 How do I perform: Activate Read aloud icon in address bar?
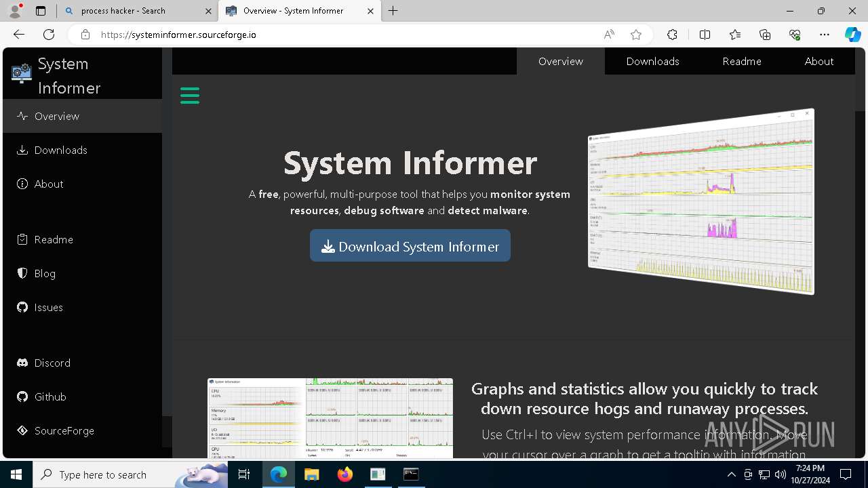tap(609, 35)
